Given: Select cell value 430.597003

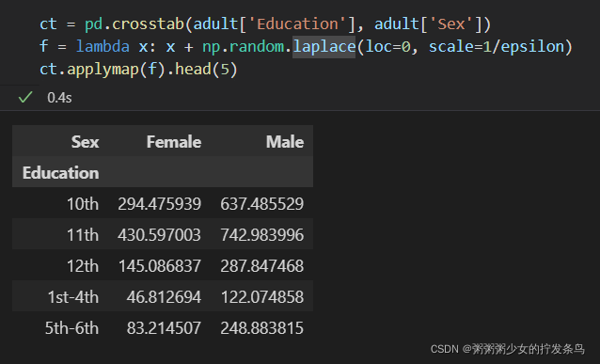Looking at the screenshot, I should 159,235.
